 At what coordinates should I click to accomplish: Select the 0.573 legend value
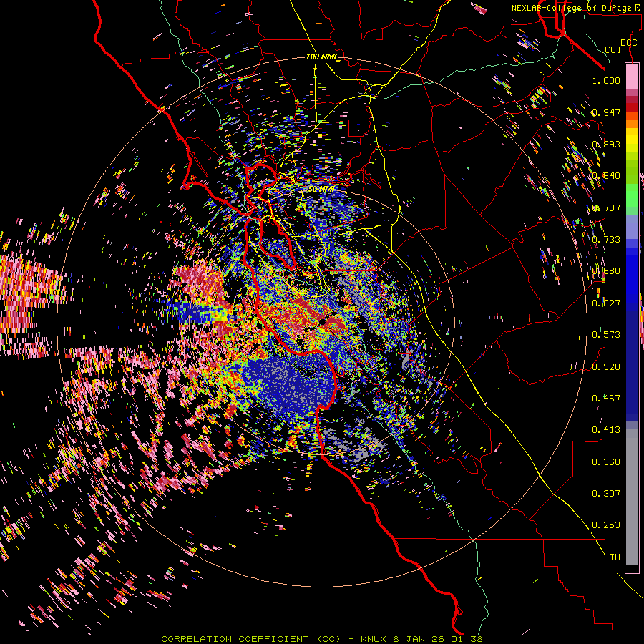(x=606, y=335)
